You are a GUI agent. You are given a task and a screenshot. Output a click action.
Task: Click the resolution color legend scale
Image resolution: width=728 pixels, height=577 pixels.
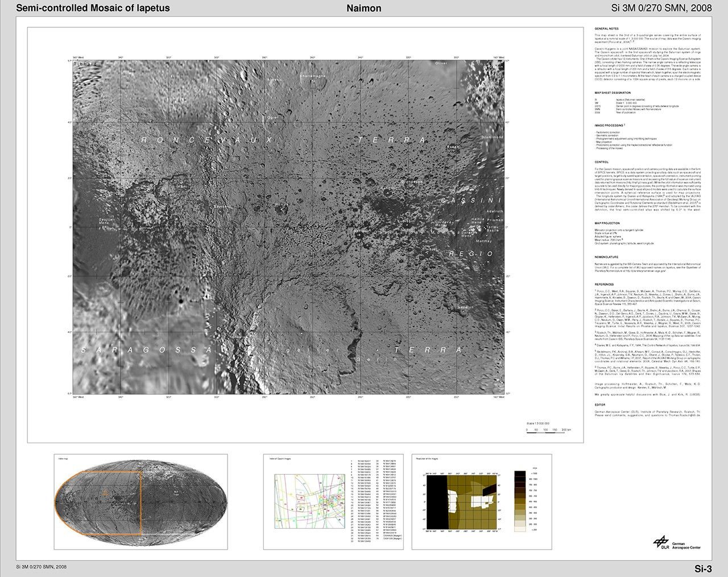[520, 501]
